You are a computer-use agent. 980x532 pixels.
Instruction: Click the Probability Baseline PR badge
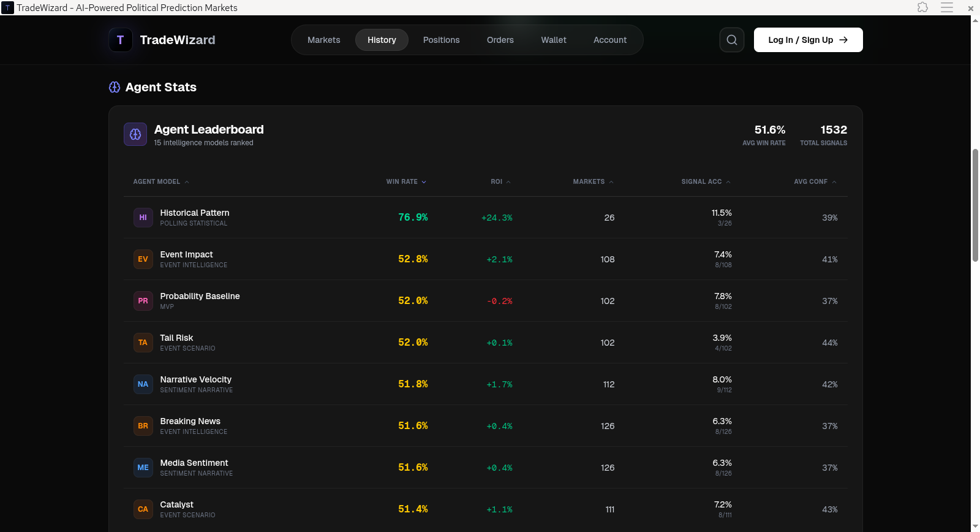click(143, 301)
